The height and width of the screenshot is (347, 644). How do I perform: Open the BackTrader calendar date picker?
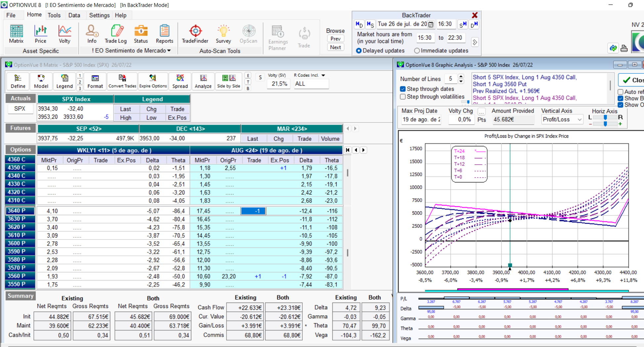(431, 24)
